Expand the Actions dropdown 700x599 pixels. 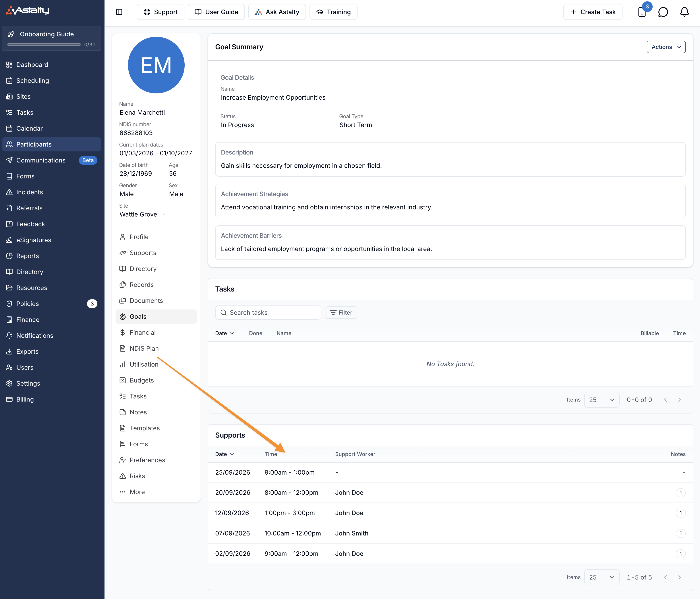click(666, 47)
